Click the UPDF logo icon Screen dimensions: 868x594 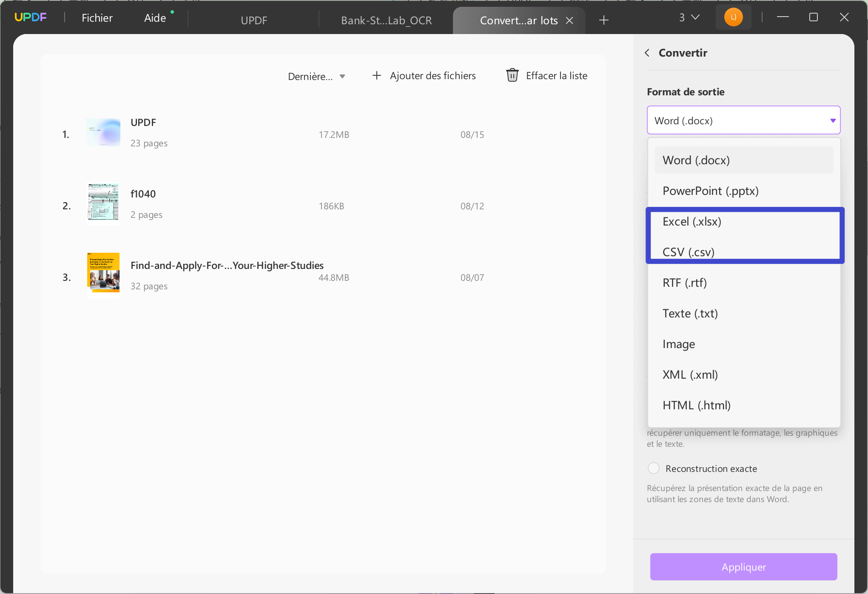tap(31, 17)
